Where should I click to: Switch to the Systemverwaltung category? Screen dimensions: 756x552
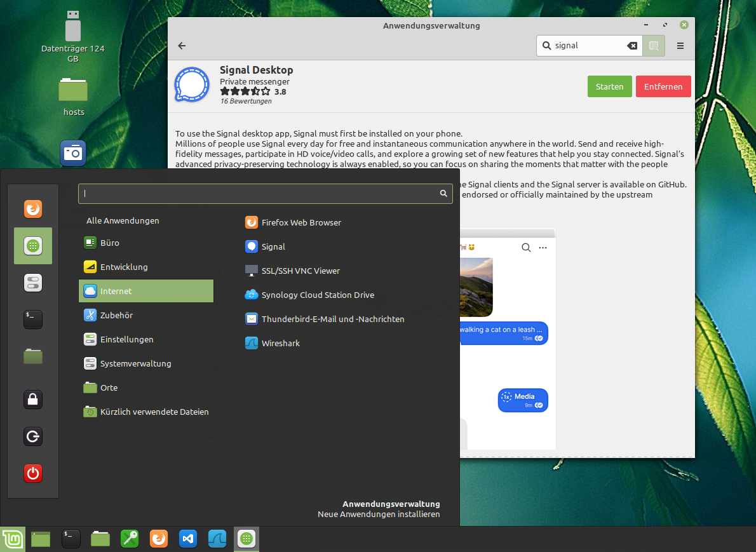click(x=135, y=363)
